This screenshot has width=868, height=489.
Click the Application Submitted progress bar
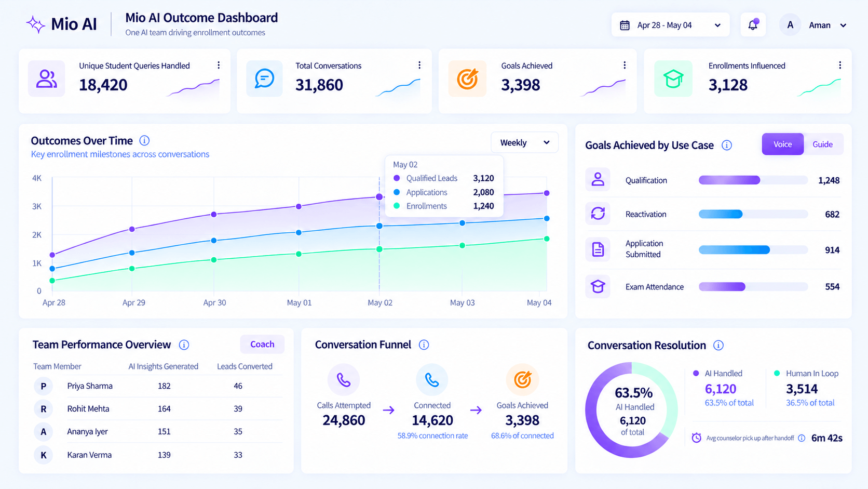coord(753,250)
